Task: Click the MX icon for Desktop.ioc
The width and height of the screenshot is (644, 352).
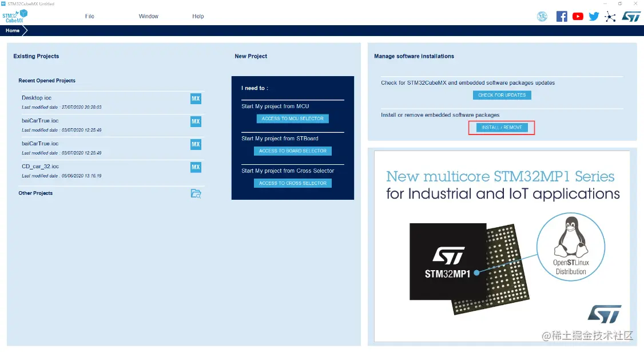Action: [196, 98]
